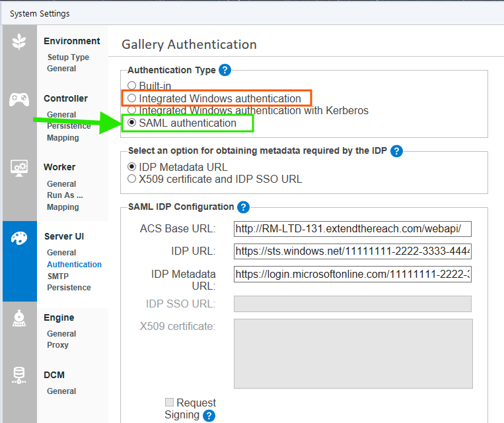Screen dimensions: 504x423
Task: Open the Engine train icon
Action: [19, 319]
